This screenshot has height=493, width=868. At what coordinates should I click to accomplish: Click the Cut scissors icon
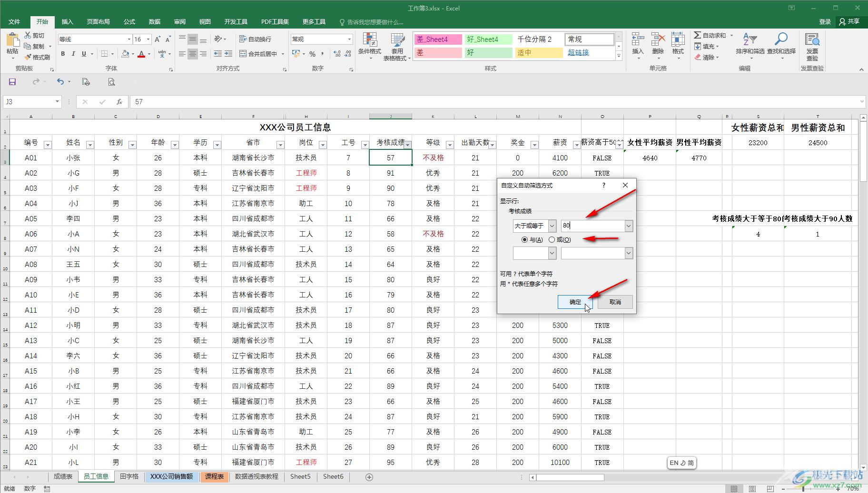click(x=28, y=35)
